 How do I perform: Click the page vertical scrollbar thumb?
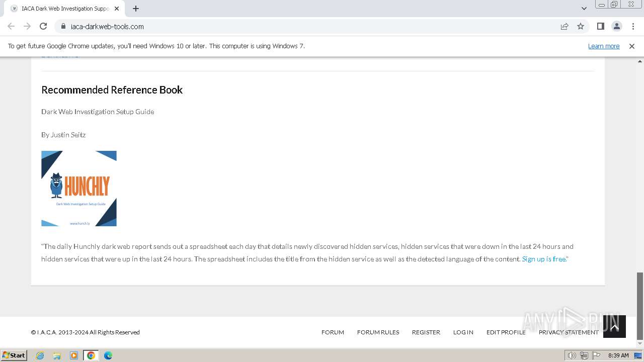640,306
